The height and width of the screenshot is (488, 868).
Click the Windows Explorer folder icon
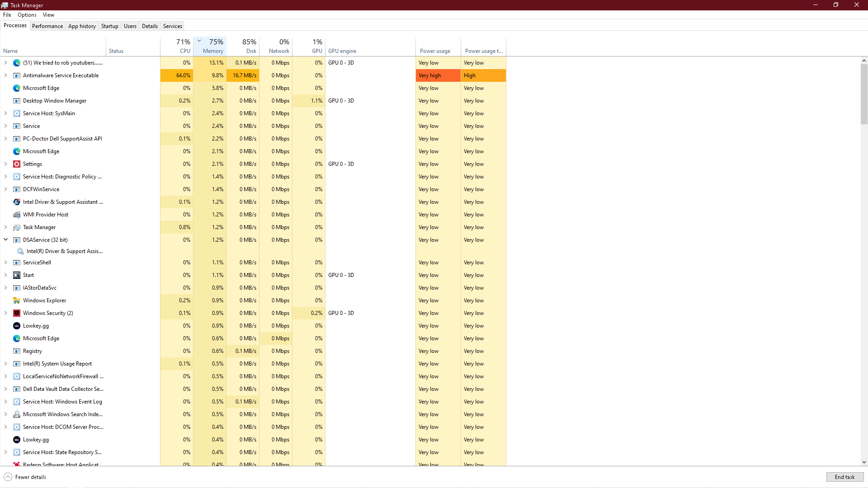point(17,300)
